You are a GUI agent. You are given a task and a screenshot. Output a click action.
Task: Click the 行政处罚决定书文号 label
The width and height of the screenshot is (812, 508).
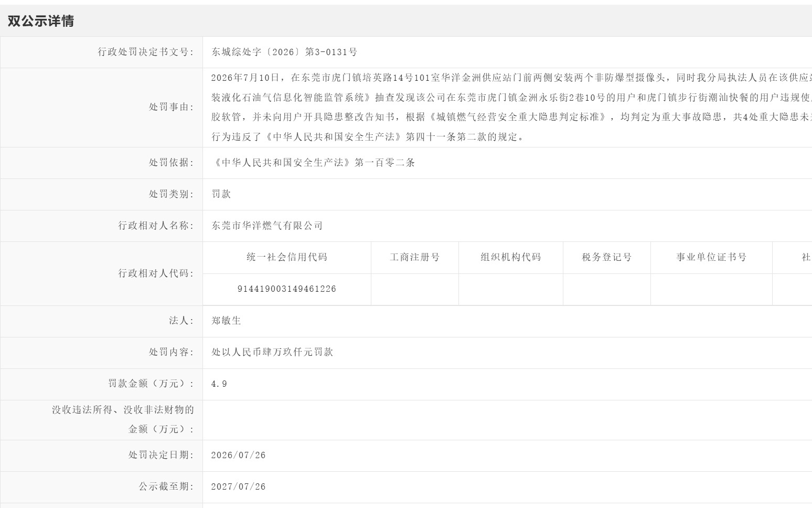tap(146, 52)
